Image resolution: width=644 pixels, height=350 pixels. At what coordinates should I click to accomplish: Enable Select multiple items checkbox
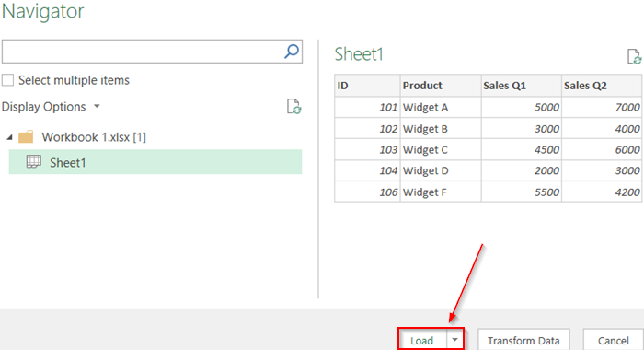click(x=7, y=80)
